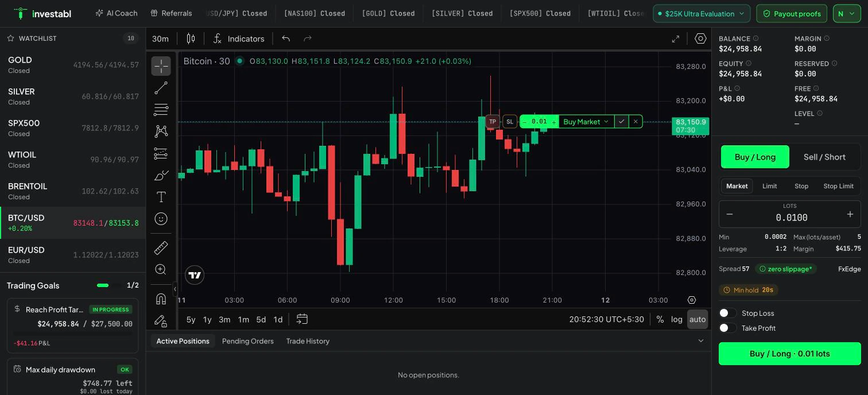The height and width of the screenshot is (395, 868).
Task: Open the emoji icons tool
Action: (161, 219)
